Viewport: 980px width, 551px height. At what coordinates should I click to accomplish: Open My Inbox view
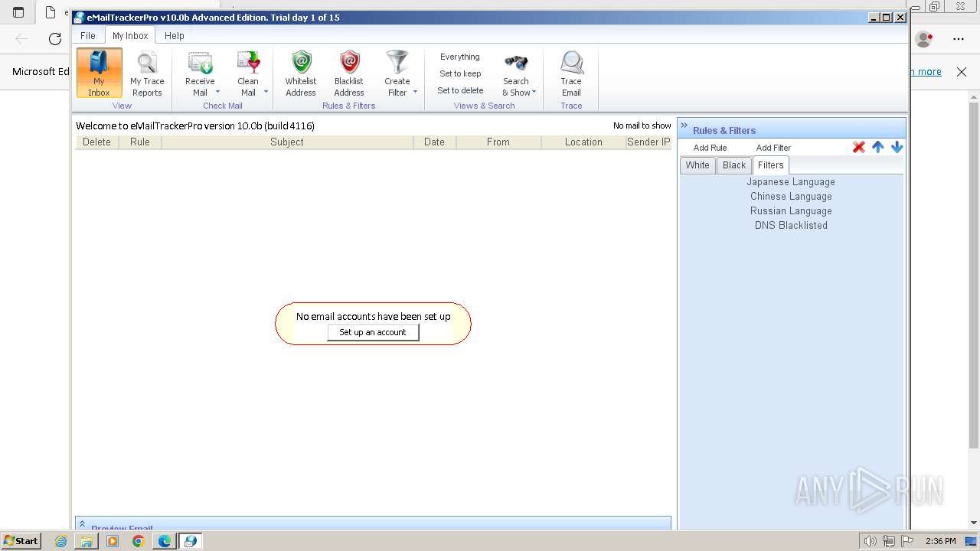click(99, 73)
